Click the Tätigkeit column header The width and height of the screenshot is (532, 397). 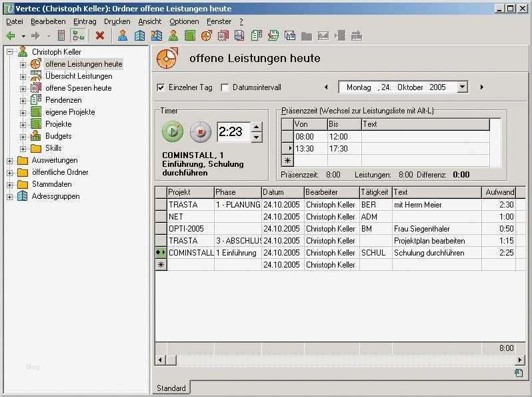point(375,192)
